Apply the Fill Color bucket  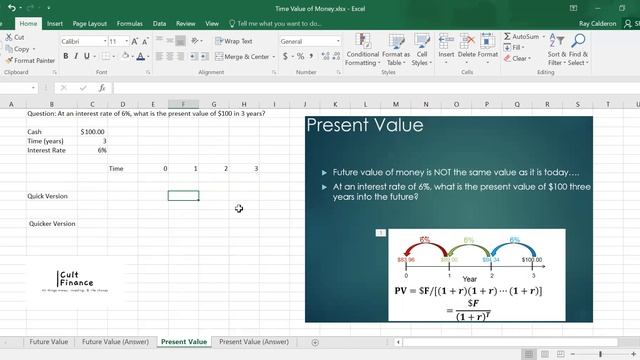point(125,56)
